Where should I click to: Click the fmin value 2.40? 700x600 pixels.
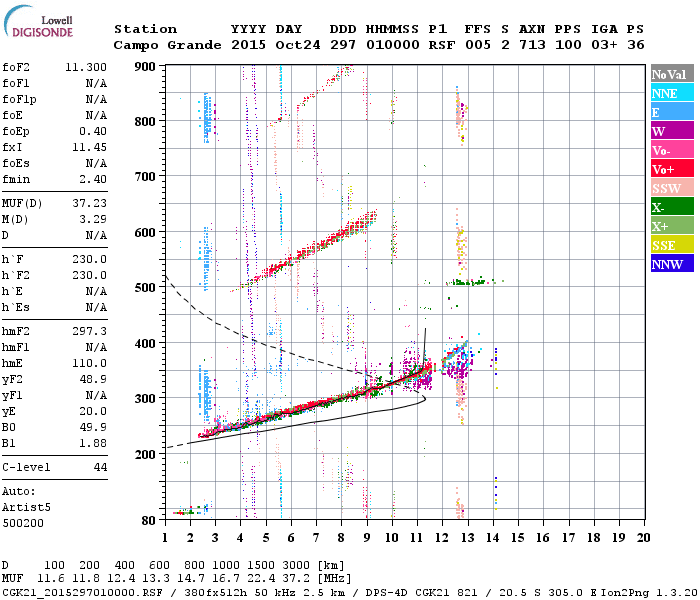coord(93,179)
